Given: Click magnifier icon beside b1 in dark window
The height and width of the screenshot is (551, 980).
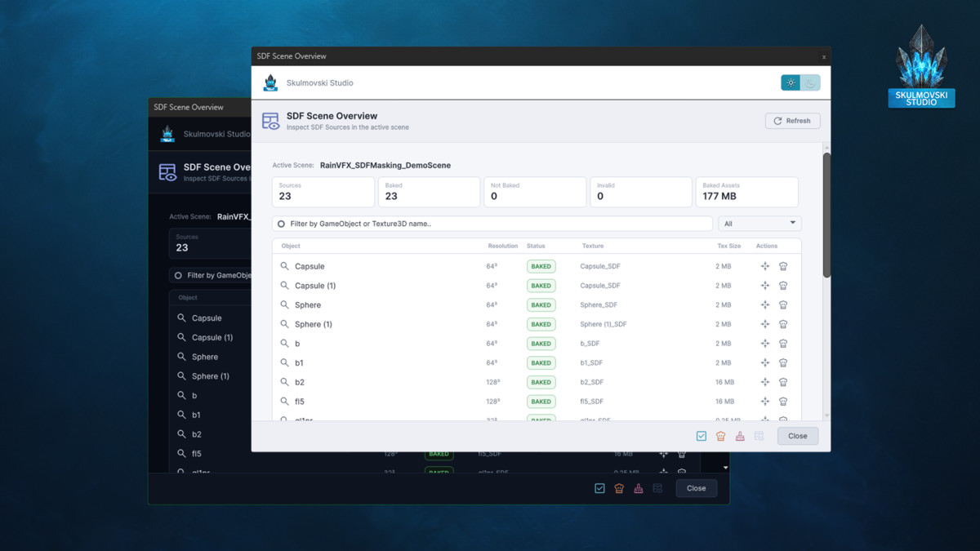Looking at the screenshot, I should click(182, 415).
